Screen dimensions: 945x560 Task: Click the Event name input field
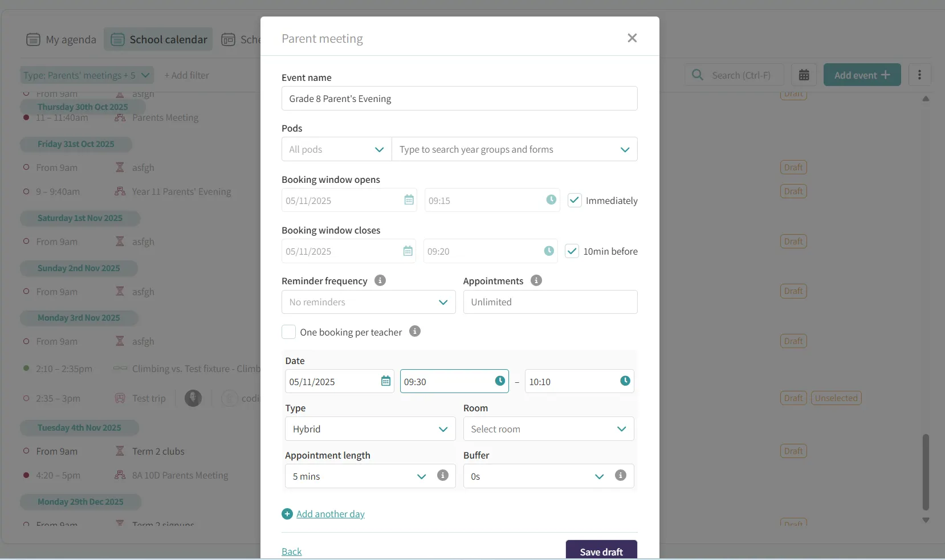459,99
